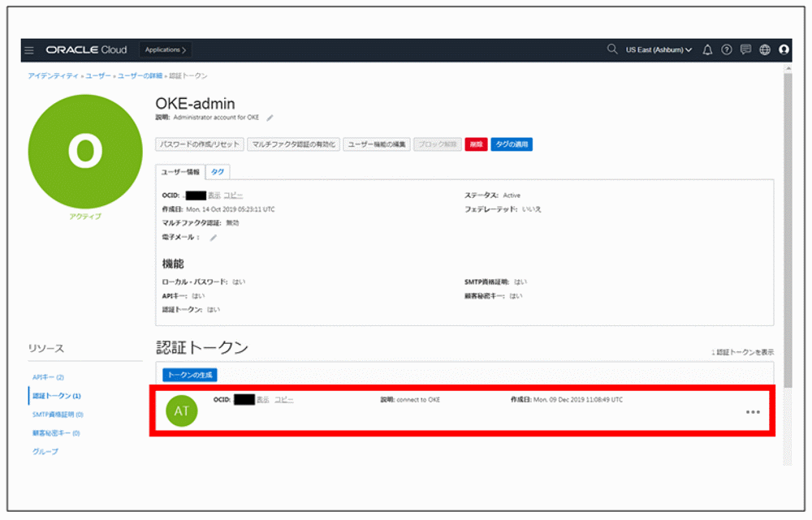Image resolution: width=812 pixels, height=520 pixels.
Task: Open the navigation hamburger menu
Action: click(x=29, y=49)
